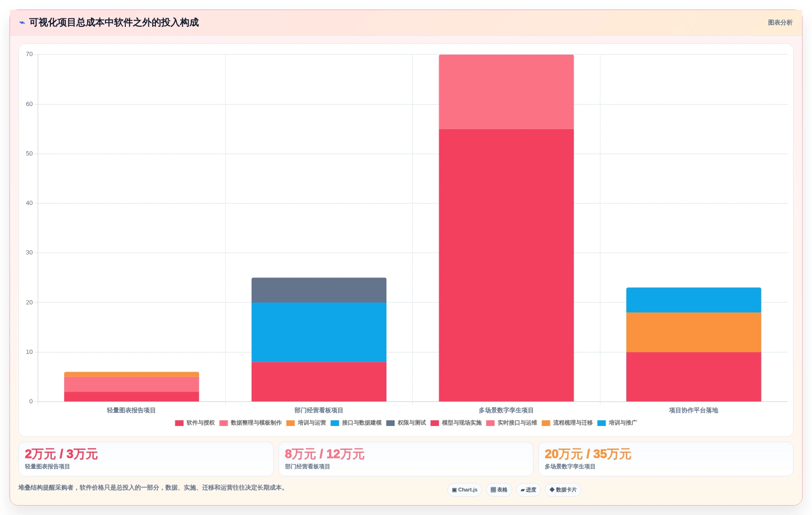This screenshot has width=812, height=515.
Task: Click the pink top segment of the 多场景数字孪生项目 bar
Action: (506, 92)
